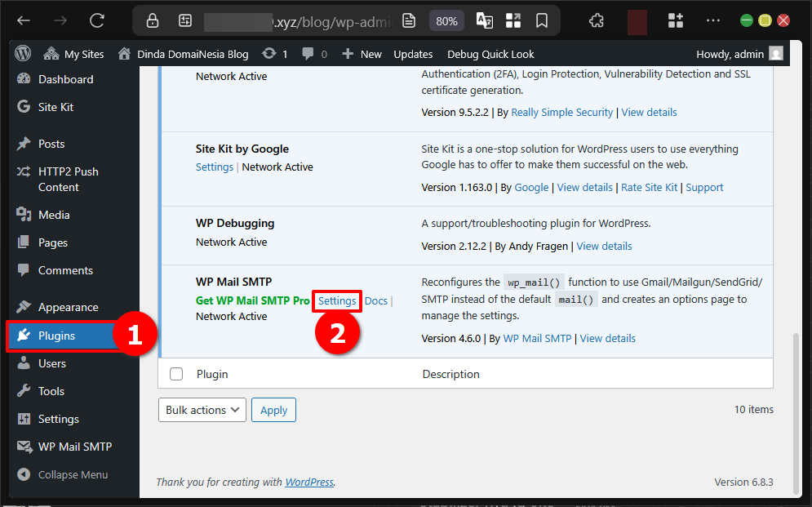812x507 pixels.
Task: Click the bookmark icon in the browser toolbar
Action: tap(542, 21)
